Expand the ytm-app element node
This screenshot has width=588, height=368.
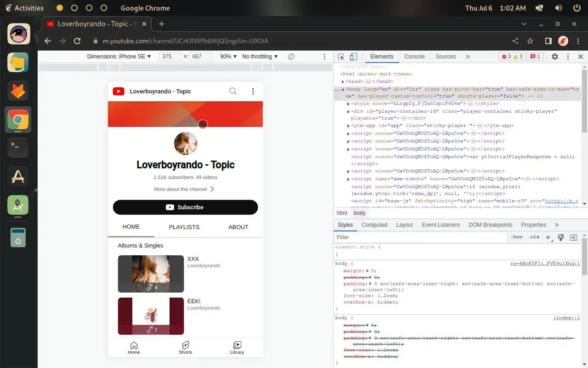[x=348, y=126]
